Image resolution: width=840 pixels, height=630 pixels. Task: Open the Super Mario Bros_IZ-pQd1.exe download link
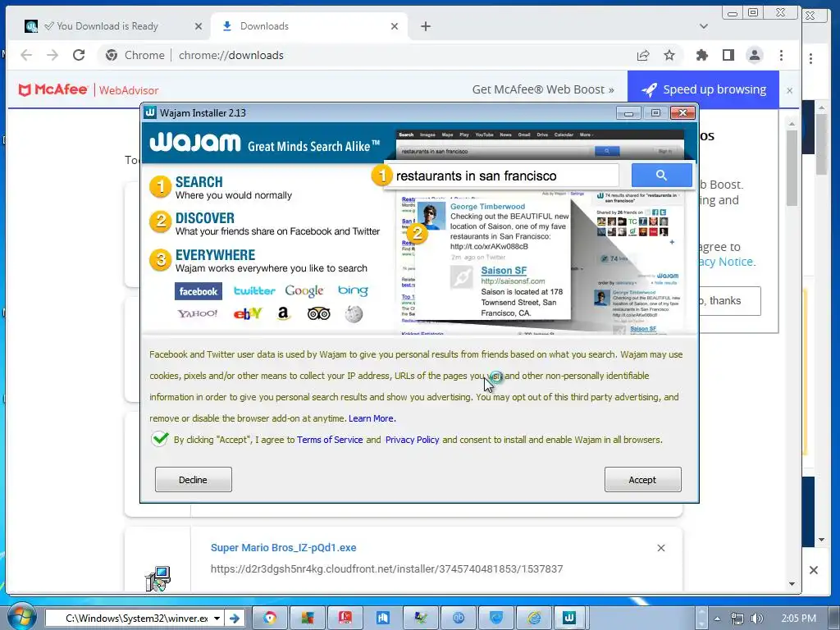283,547
